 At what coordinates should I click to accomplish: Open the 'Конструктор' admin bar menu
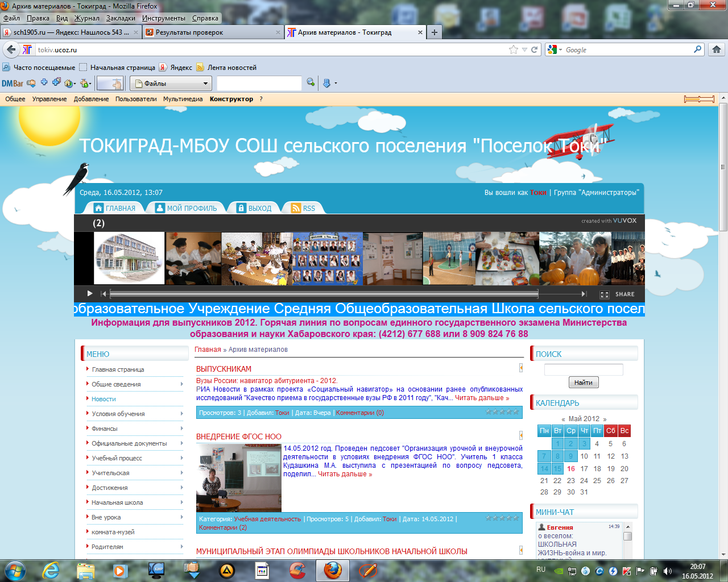(231, 99)
